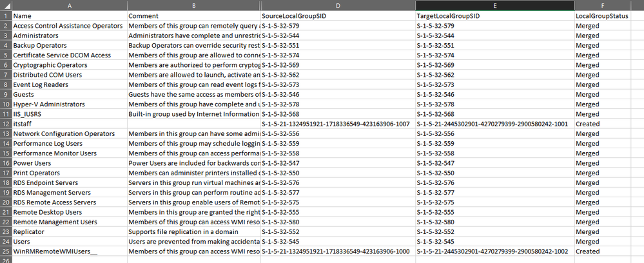Click the Replicator comment about file replication
The image size is (644, 263).
193,232
